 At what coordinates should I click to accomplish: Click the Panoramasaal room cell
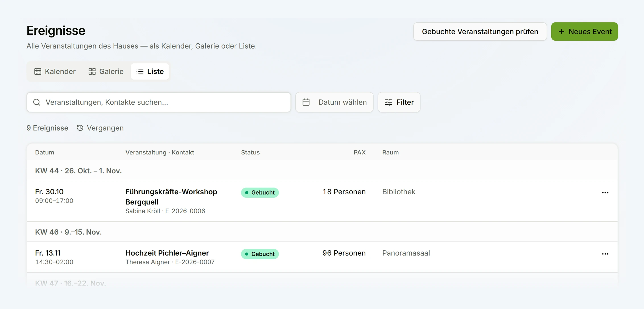point(406,253)
